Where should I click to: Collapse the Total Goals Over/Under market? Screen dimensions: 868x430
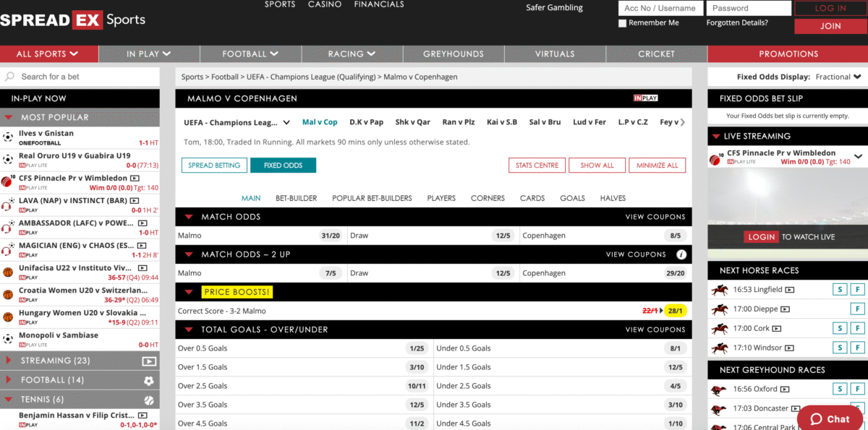[189, 330]
